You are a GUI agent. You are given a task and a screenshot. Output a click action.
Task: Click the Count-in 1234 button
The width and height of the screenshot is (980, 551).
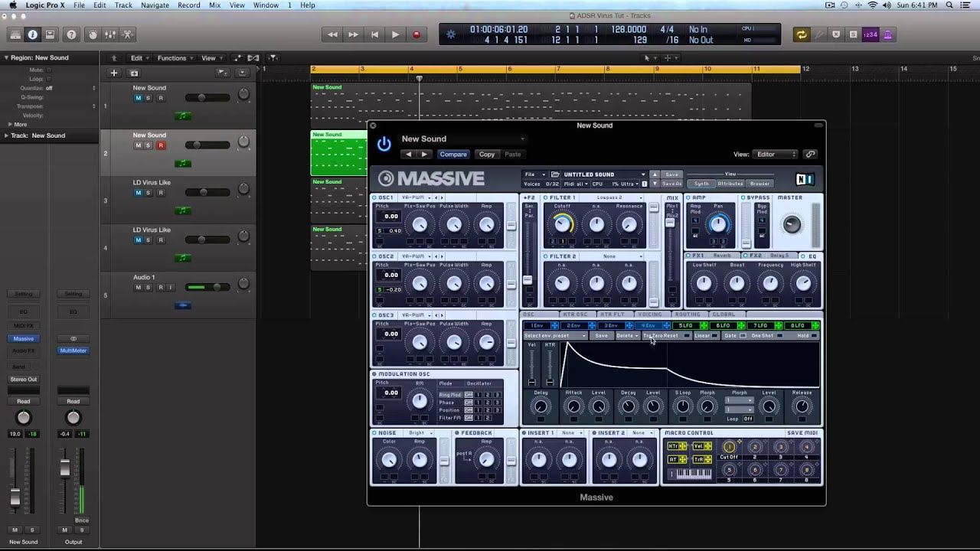pyautogui.click(x=871, y=34)
